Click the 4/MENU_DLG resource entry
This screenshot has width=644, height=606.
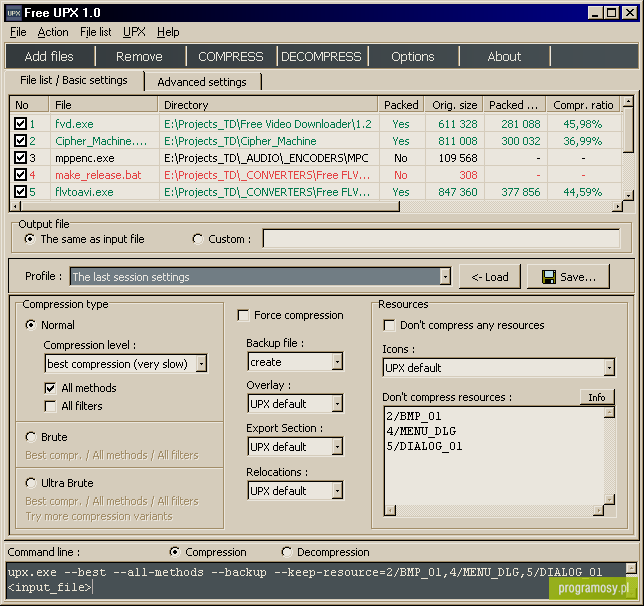pos(421,431)
